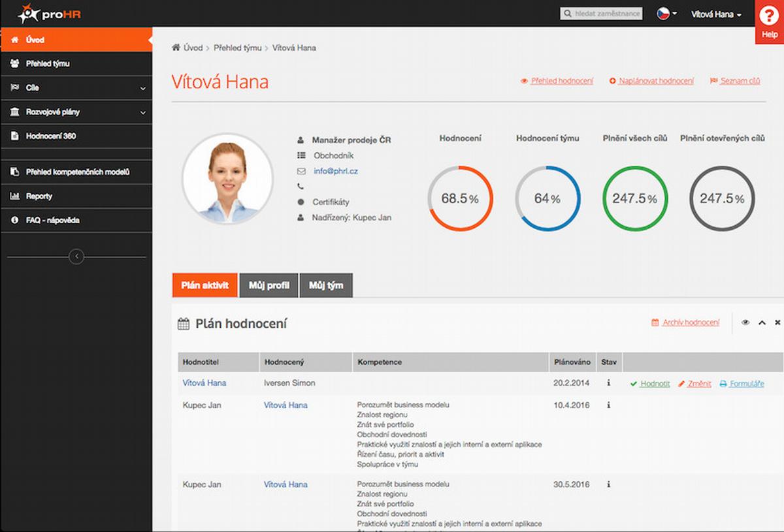784x532 pixels.
Task: Click the Plnění všech cílů green gauge
Action: click(635, 198)
